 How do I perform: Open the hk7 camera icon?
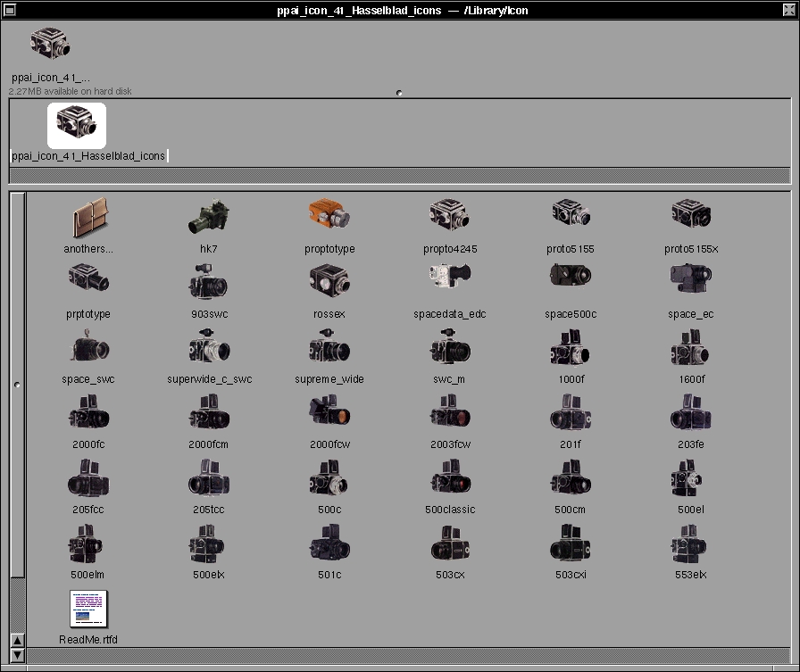pyautogui.click(x=209, y=217)
